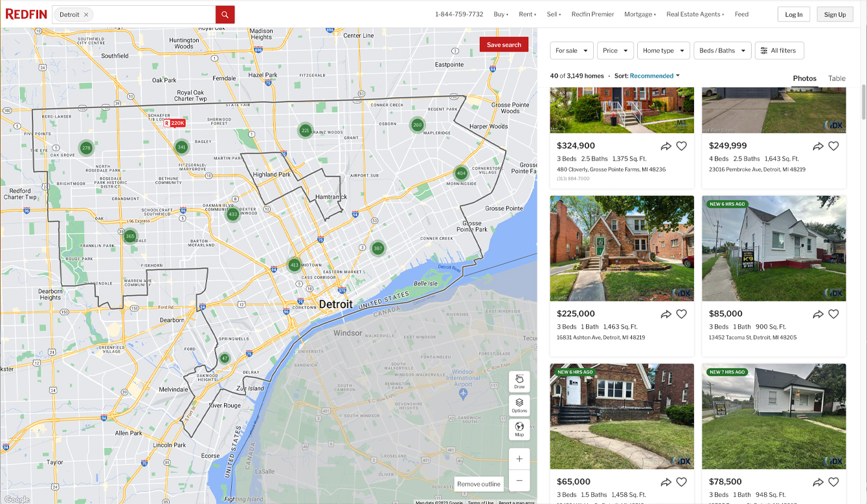Image resolution: width=867 pixels, height=504 pixels.
Task: Expand the Rent menu
Action: coord(527,14)
